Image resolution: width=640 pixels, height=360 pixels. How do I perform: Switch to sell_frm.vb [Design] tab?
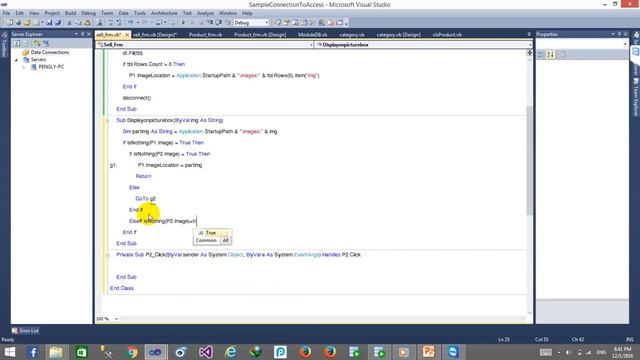[155, 35]
